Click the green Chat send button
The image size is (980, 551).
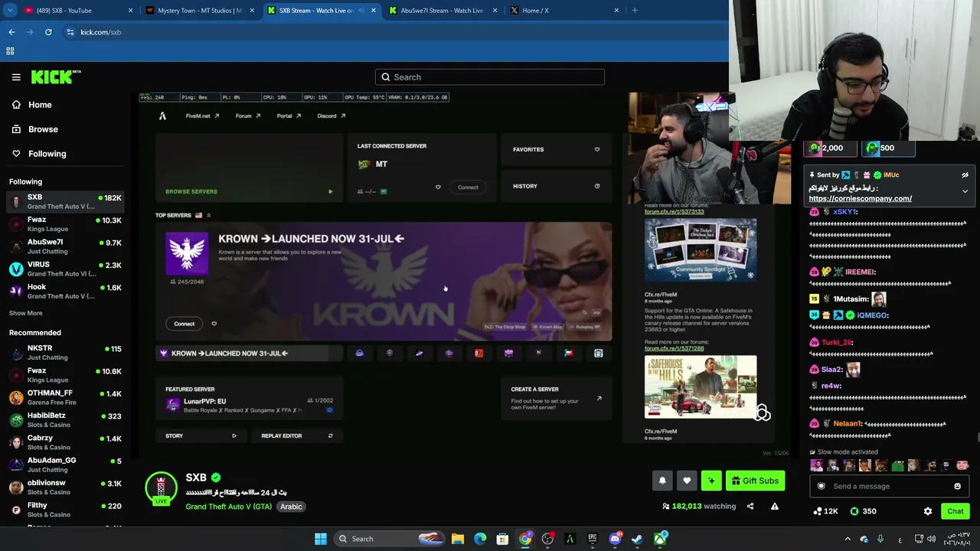point(955,511)
